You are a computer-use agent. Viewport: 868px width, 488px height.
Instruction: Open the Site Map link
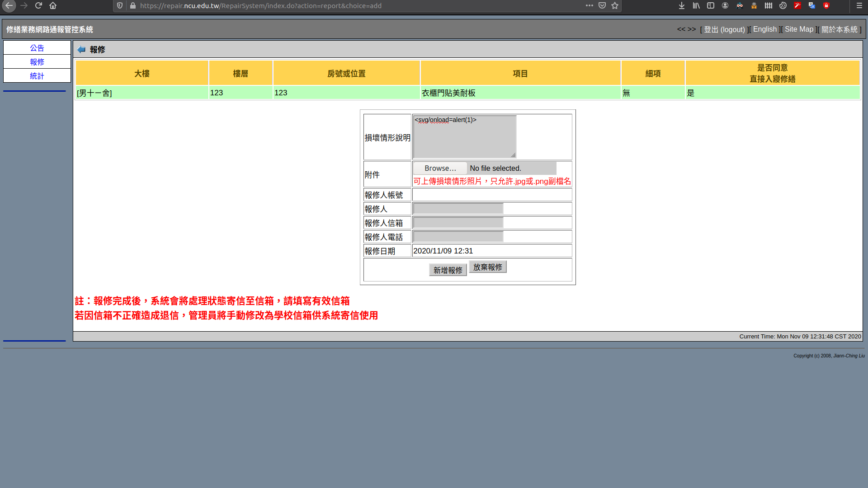click(x=799, y=29)
